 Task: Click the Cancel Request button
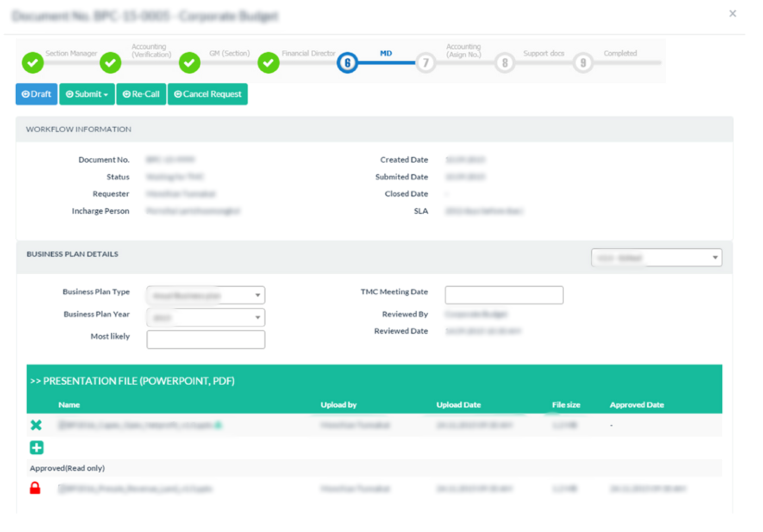[x=207, y=94]
